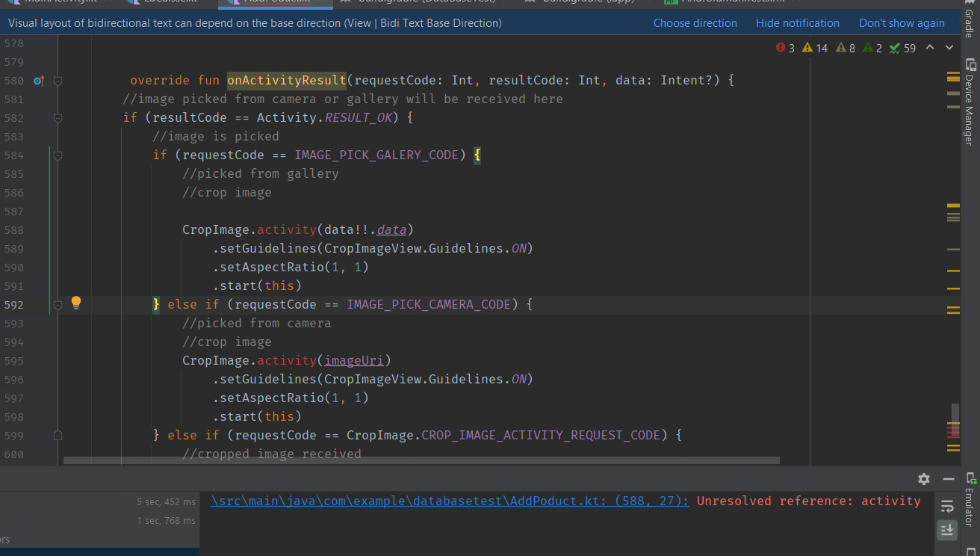Click the previous-error up chevron
The image size is (980, 556).
[x=931, y=46]
